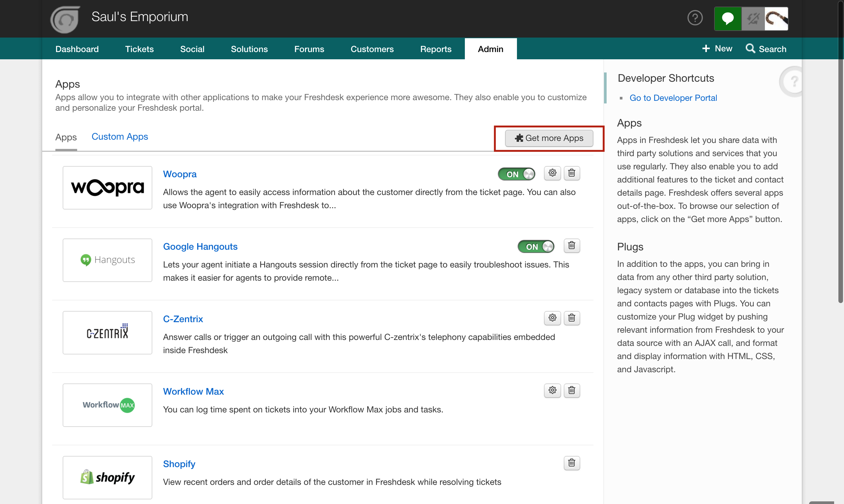The width and height of the screenshot is (844, 504).
Task: Open the Reports navigation tab
Action: pyautogui.click(x=436, y=49)
